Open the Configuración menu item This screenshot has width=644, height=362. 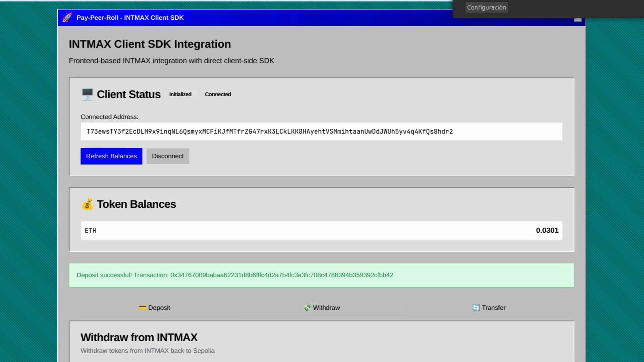pyautogui.click(x=486, y=7)
